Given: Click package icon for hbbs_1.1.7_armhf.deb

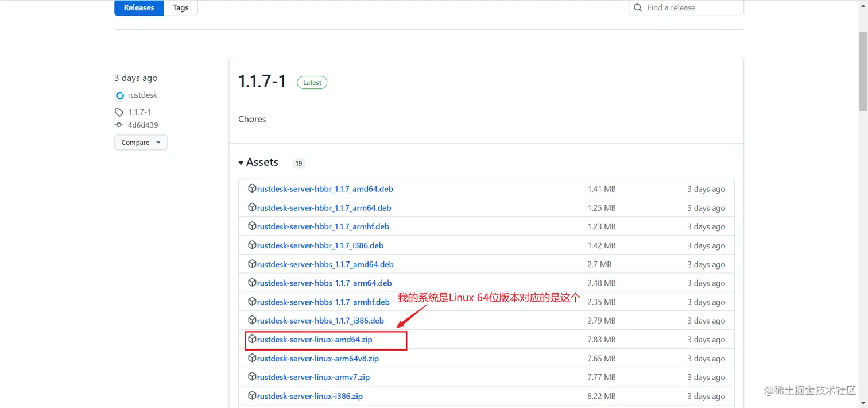Looking at the screenshot, I should (252, 301).
